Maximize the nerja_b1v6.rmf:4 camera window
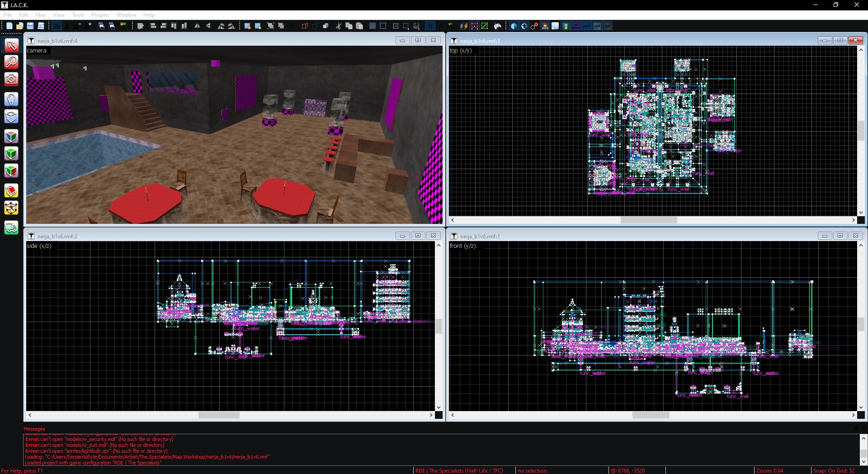The width and height of the screenshot is (868, 474). click(418, 40)
